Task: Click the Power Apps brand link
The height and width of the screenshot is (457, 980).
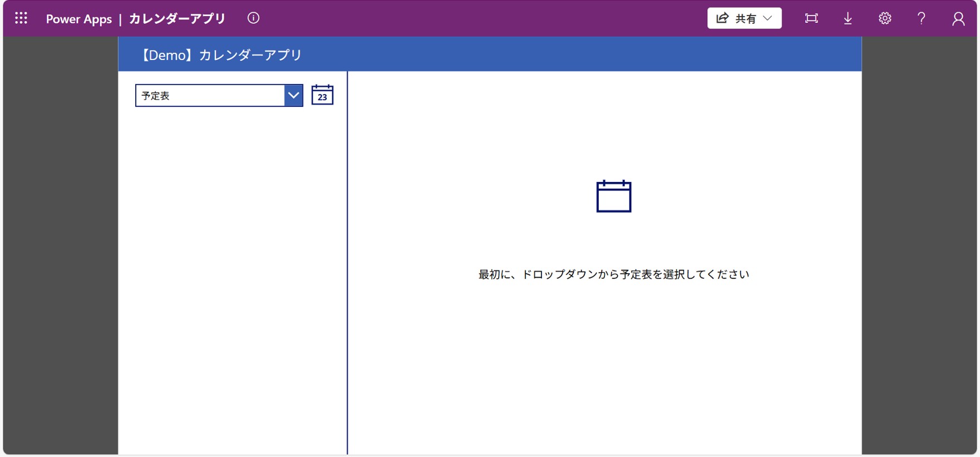Action: tap(78, 19)
